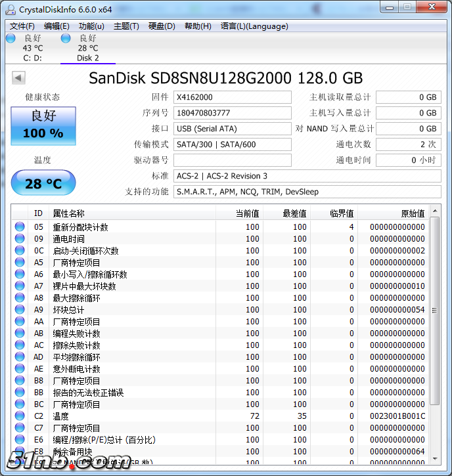452x476 pixels.
Task: Click the 28 °C temperature button
Action: (43, 184)
